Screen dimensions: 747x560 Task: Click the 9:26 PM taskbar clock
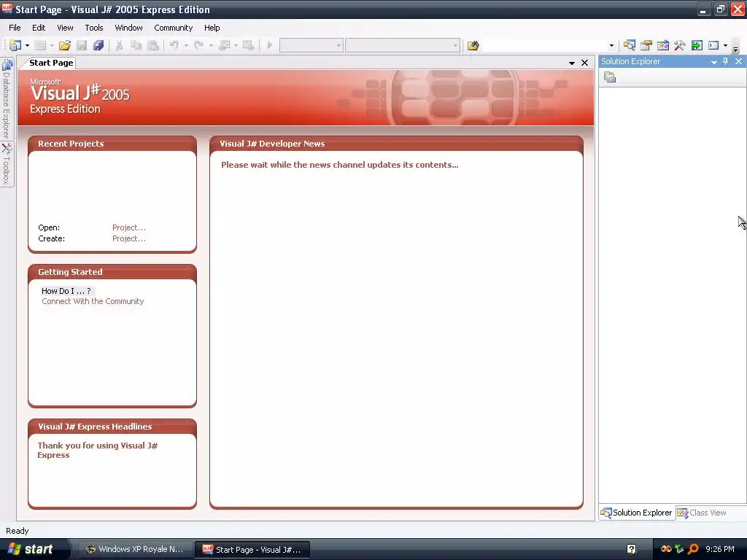click(x=720, y=549)
